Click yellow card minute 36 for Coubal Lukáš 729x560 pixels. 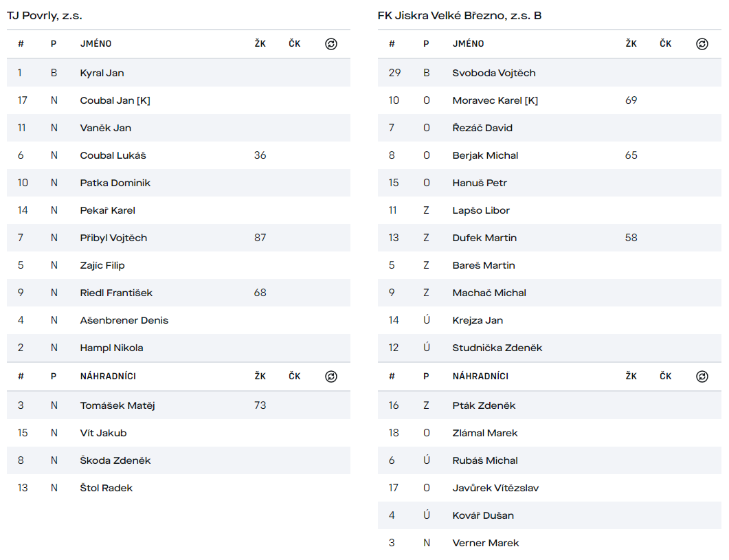260,155
